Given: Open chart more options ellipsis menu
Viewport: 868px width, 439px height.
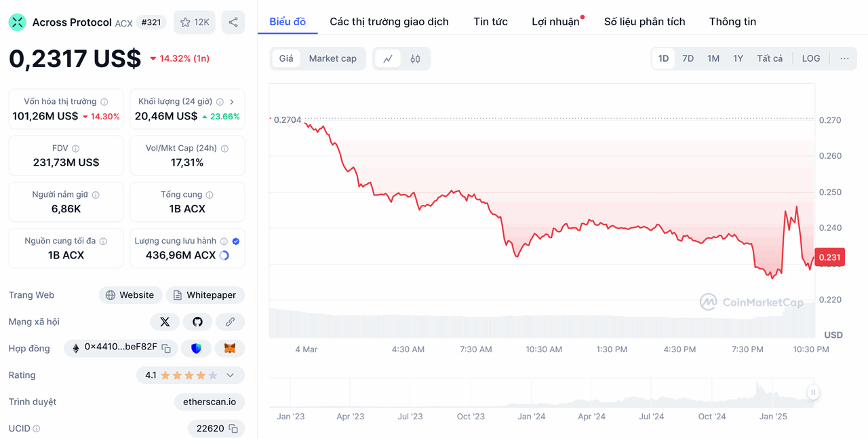Looking at the screenshot, I should click(844, 58).
